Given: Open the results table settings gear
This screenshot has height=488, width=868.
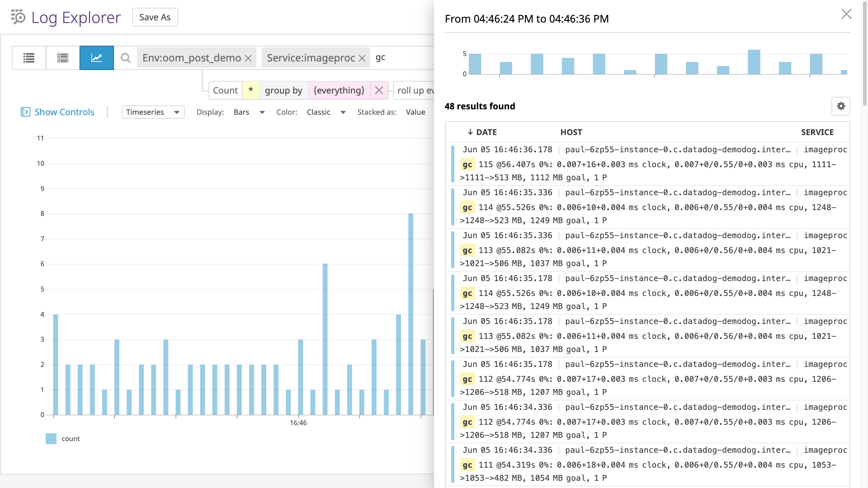Looking at the screenshot, I should point(841,106).
